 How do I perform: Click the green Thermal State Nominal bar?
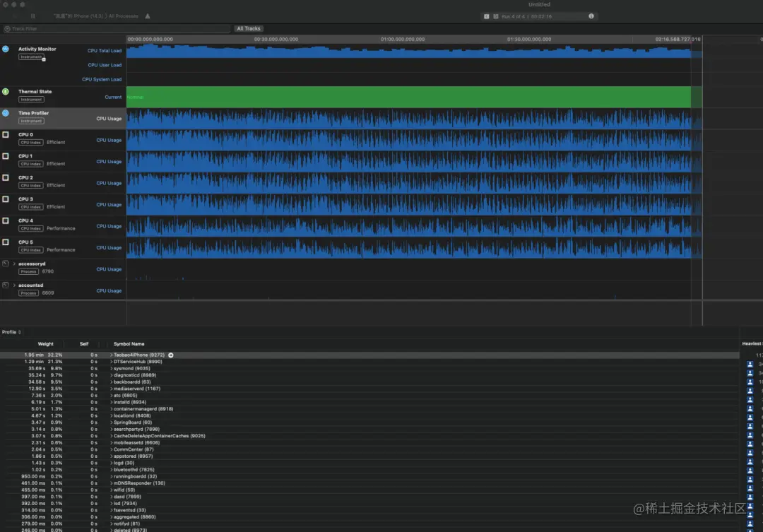click(x=408, y=97)
